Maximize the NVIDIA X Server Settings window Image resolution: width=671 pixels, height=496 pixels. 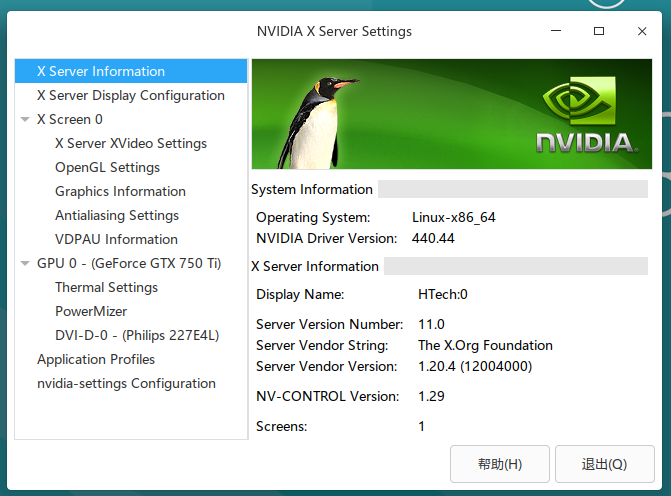pyautogui.click(x=599, y=31)
